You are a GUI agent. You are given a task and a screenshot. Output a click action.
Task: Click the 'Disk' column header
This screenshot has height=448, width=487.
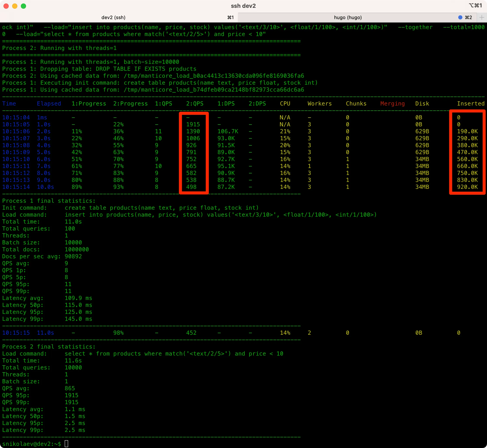point(422,104)
